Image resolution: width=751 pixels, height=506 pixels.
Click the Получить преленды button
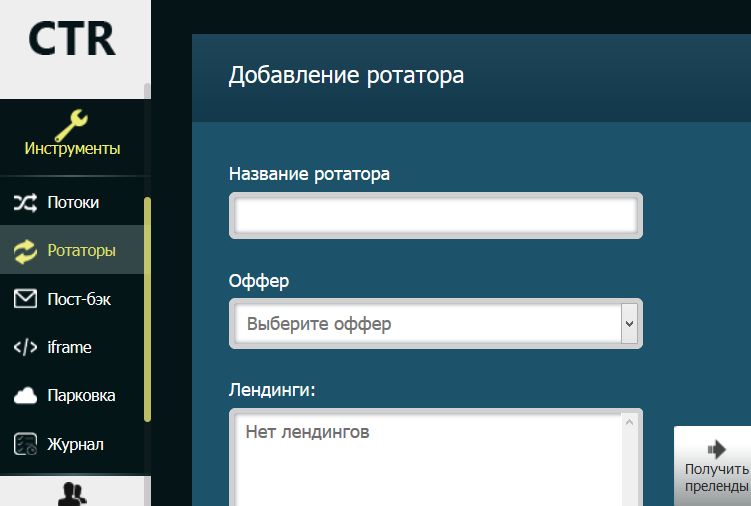(x=713, y=466)
